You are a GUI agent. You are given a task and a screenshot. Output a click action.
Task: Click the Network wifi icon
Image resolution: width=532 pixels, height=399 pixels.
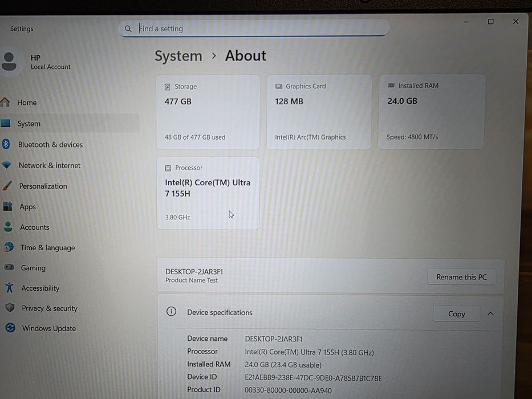click(x=6, y=165)
